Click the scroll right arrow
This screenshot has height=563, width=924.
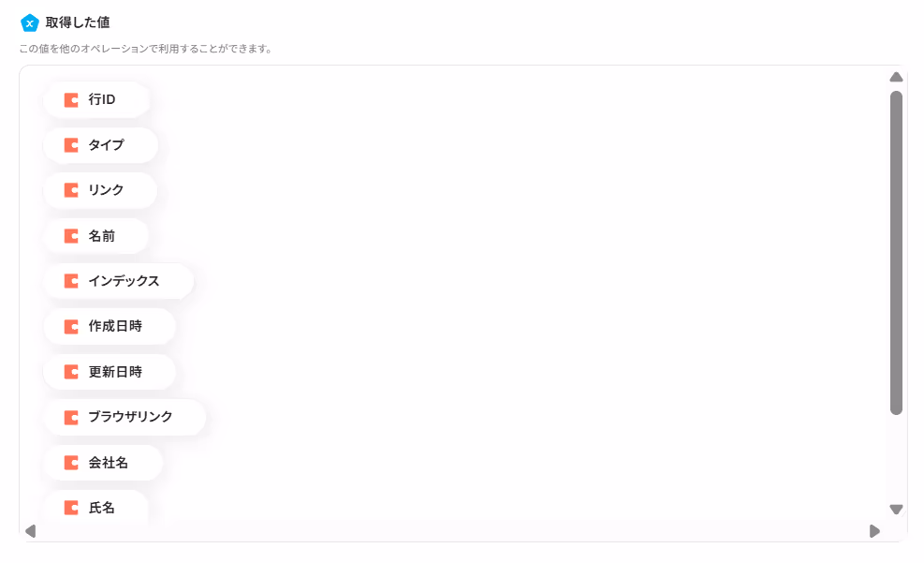874,531
